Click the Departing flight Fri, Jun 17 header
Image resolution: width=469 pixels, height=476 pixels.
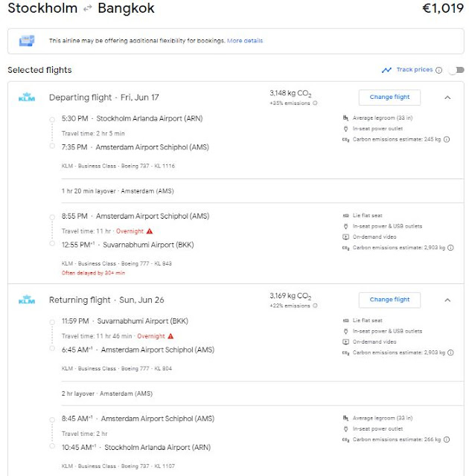[103, 97]
